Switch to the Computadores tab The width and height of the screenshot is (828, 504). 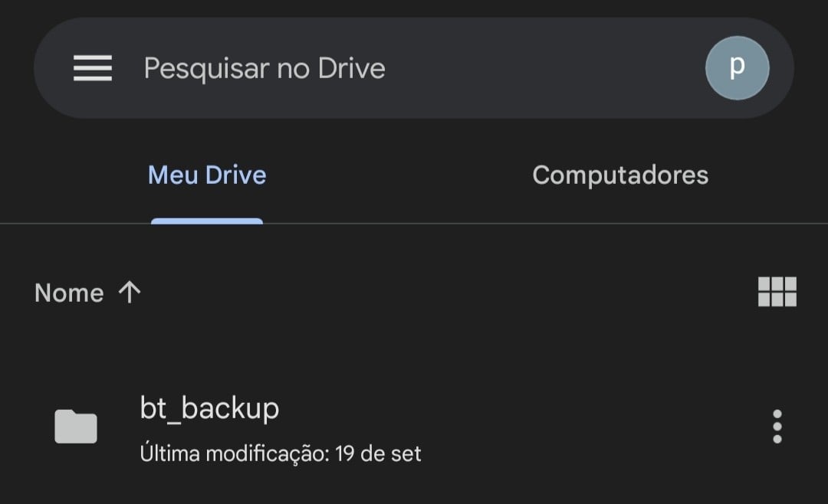point(620,175)
